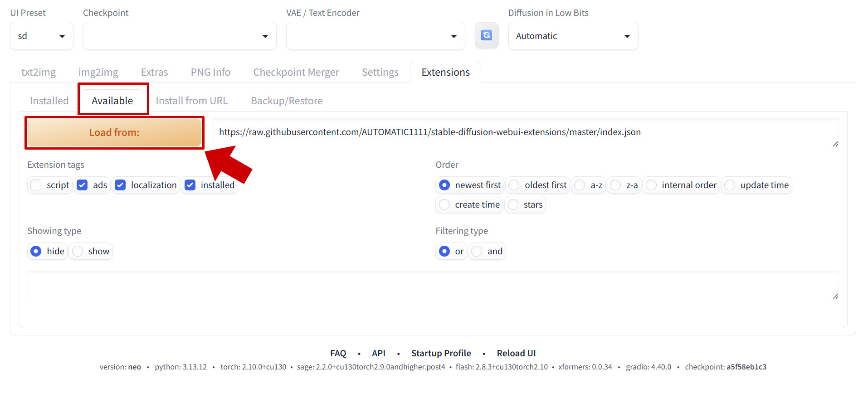Click the extension index URL text field
Viewport: 868px width, 408px height.
[522, 132]
